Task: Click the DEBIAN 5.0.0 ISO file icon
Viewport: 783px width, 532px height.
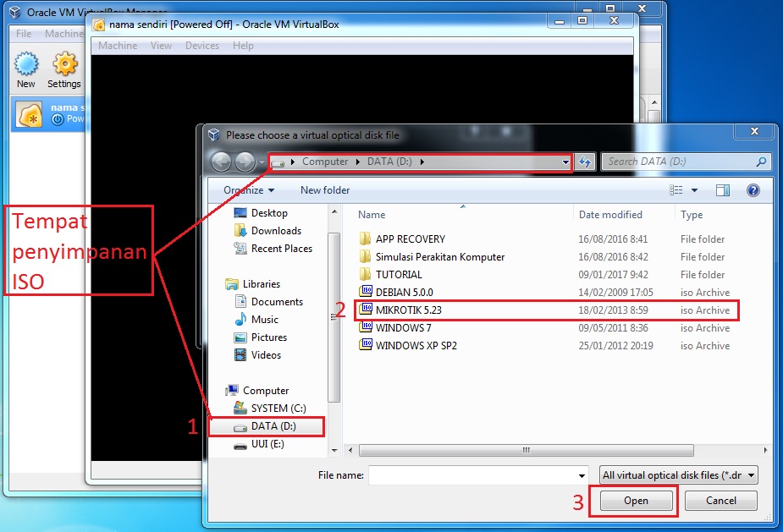Action: (366, 292)
